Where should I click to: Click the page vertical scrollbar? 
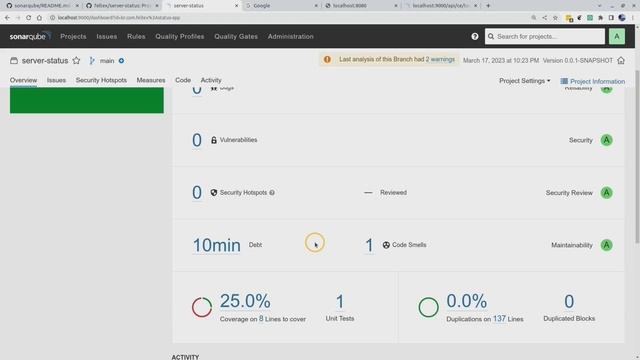[637, 157]
